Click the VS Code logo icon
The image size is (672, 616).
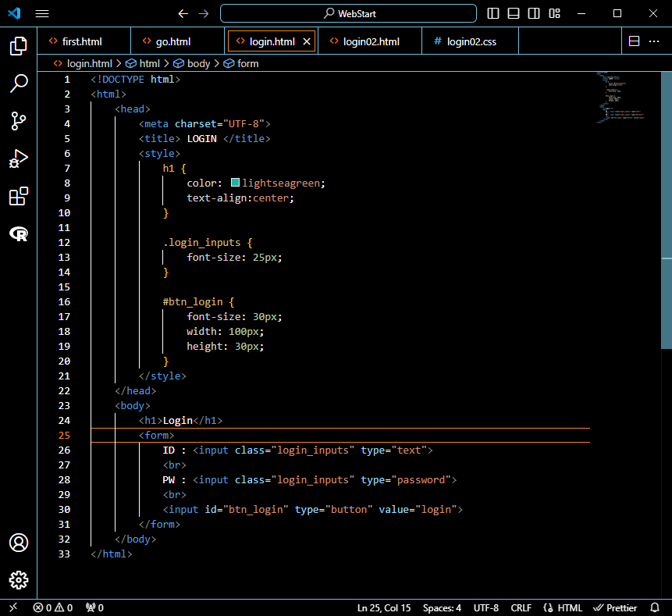pos(14,13)
